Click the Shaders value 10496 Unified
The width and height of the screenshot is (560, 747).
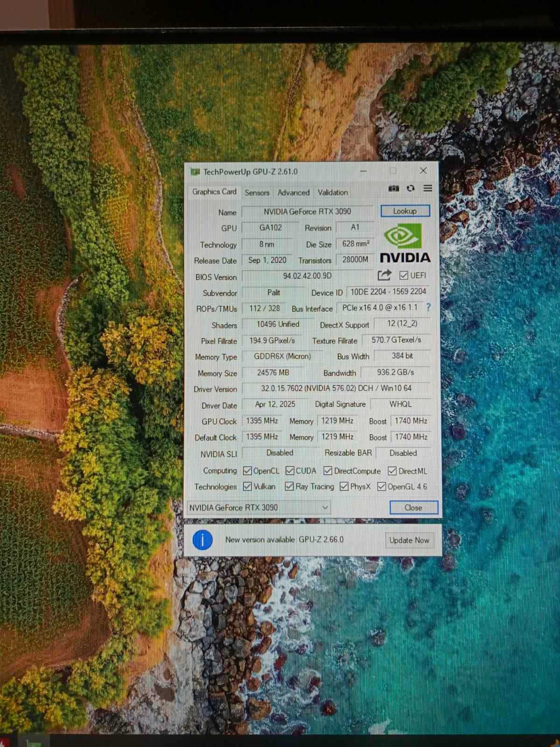pyautogui.click(x=278, y=324)
